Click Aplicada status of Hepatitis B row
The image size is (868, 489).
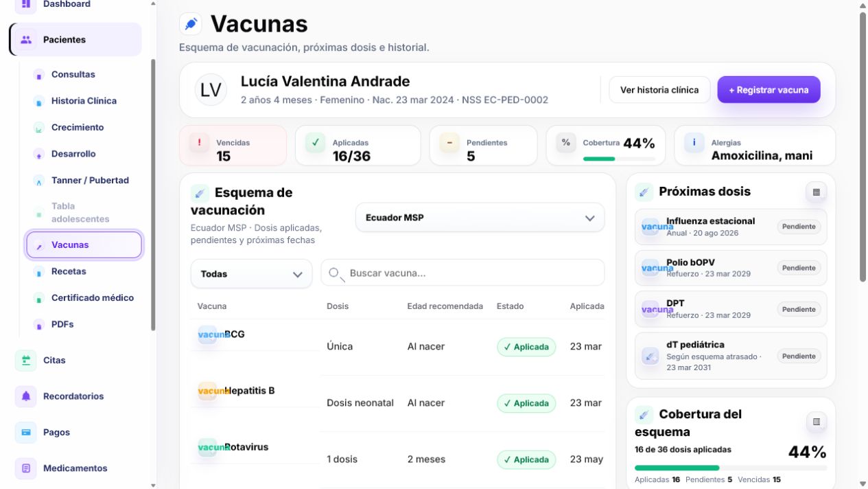click(x=526, y=403)
